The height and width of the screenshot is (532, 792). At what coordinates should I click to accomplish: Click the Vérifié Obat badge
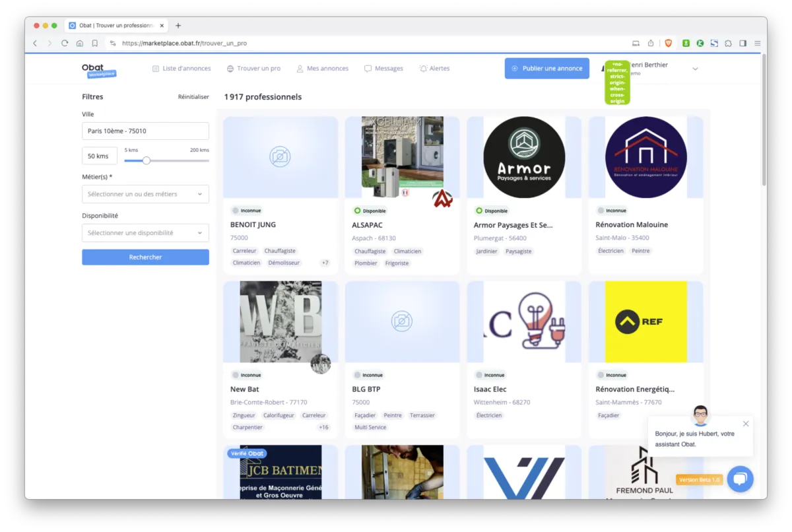(247, 453)
